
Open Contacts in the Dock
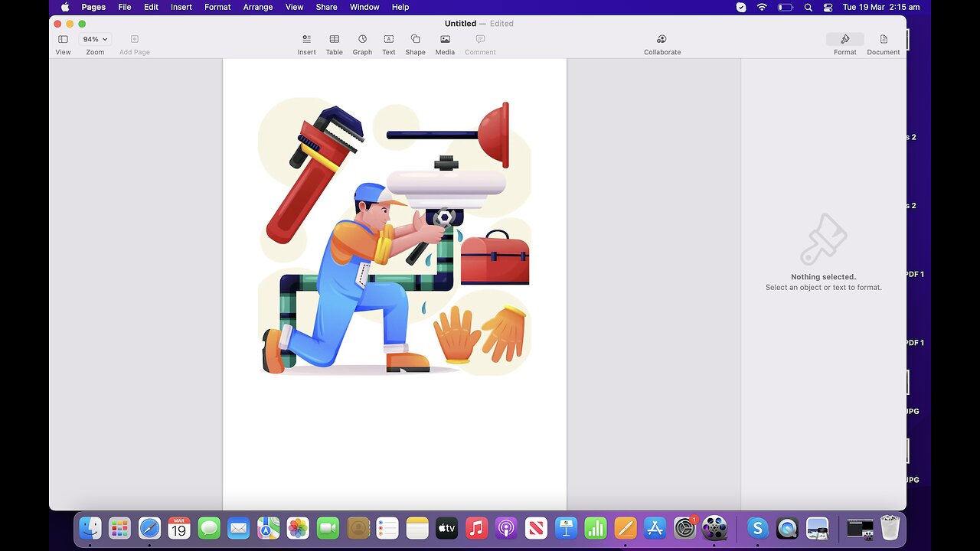coord(358,528)
